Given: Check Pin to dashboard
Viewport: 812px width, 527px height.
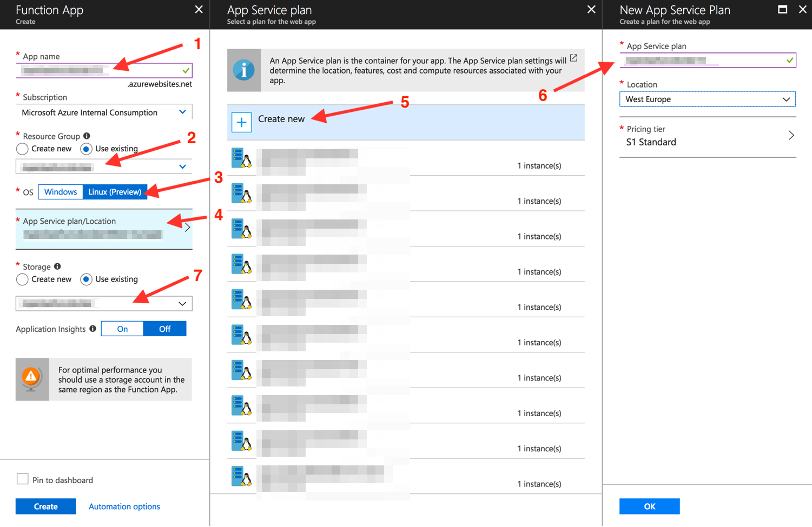Looking at the screenshot, I should click(x=22, y=479).
